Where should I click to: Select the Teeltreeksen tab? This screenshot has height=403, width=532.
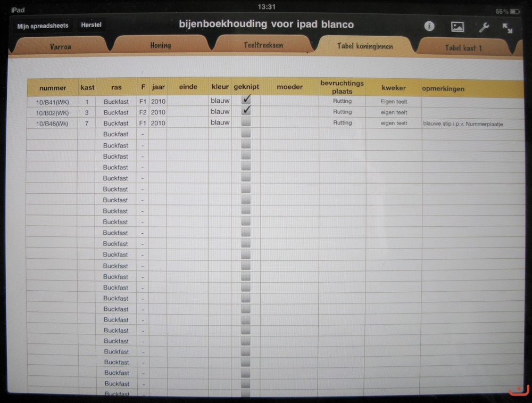point(263,45)
